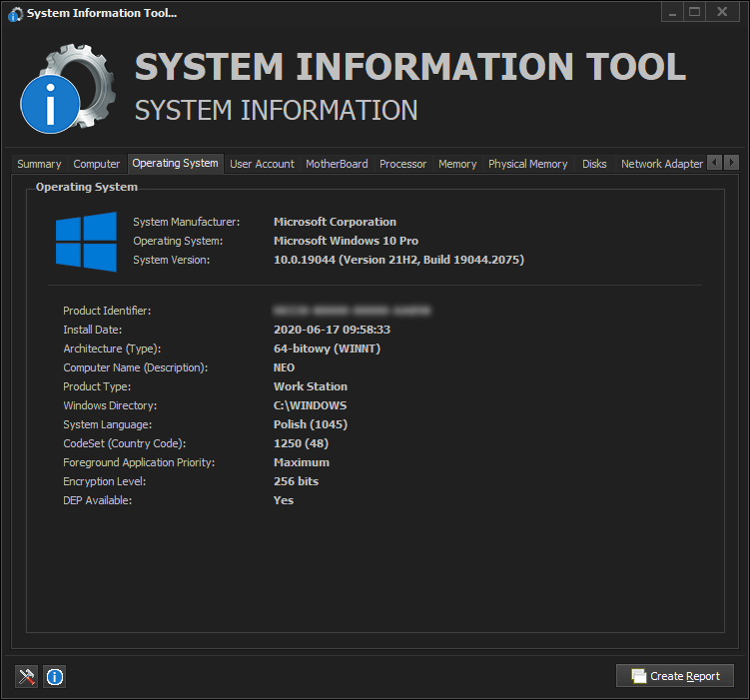Image resolution: width=750 pixels, height=700 pixels.
Task: Click the SYSTEM INFORMATION TOOL heading
Action: click(x=410, y=67)
